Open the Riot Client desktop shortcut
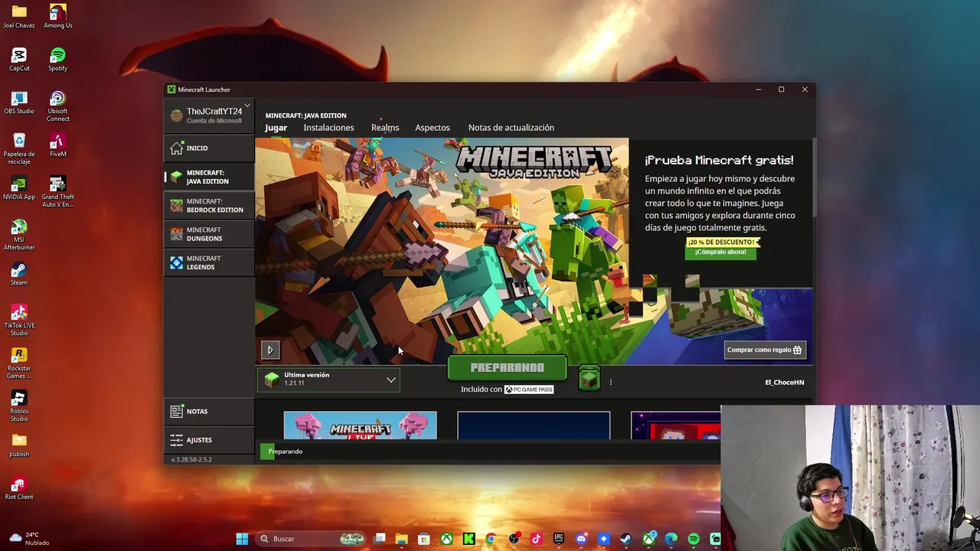 click(19, 487)
